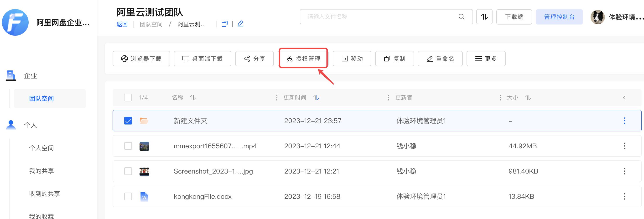Collapse table columns with the chevron
The width and height of the screenshot is (644, 219).
click(624, 98)
